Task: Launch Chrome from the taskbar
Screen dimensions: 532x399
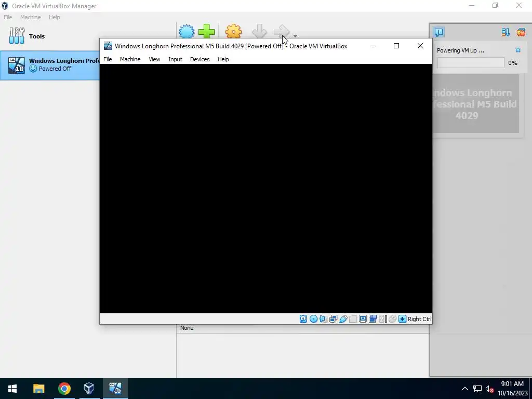Action: 64,389
